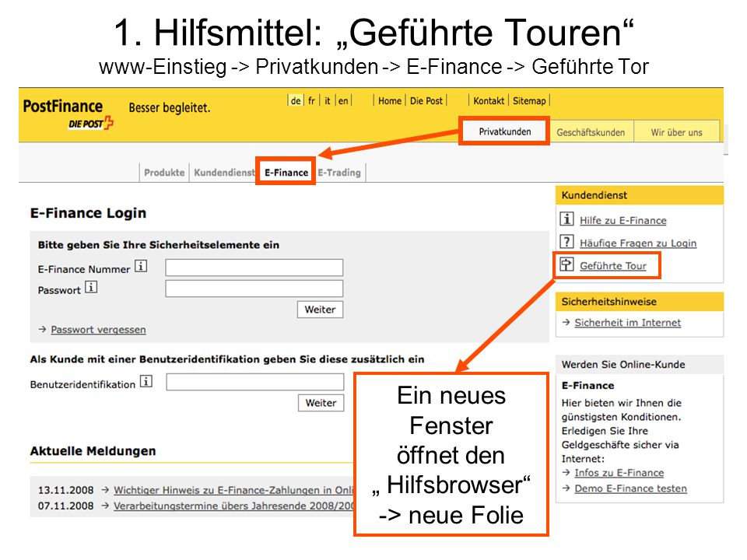Click arrow icon next to 13.11.2008 entry

pos(105,489)
